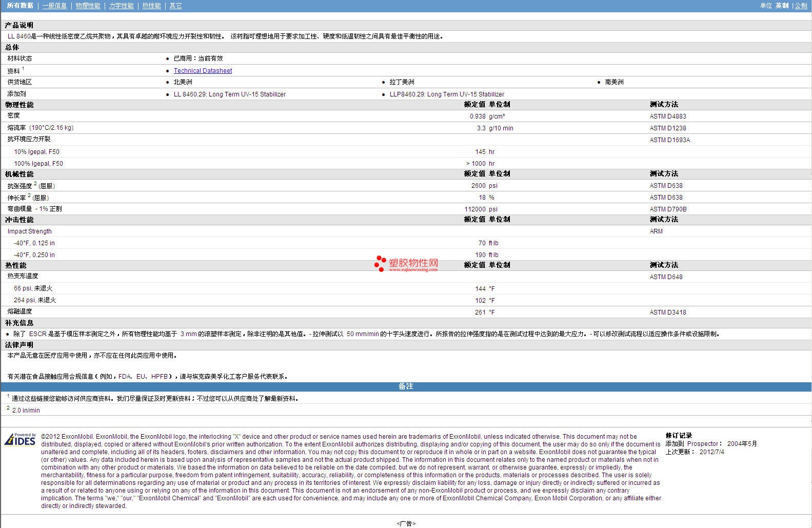Click the 弯曲模量 - 1% 正割 label
Image resolution: width=812 pixels, height=528 pixels.
click(x=34, y=209)
